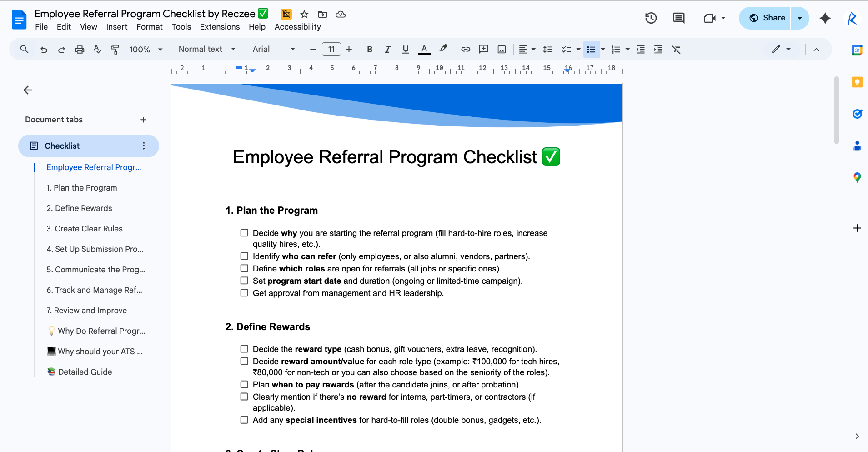Open the editing mode pencil dropdown

[x=781, y=49]
